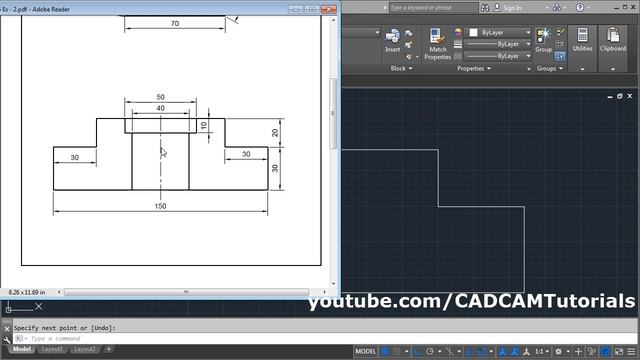This screenshot has width=640, height=360.
Task: Click the Insert block tool
Action: point(392,41)
